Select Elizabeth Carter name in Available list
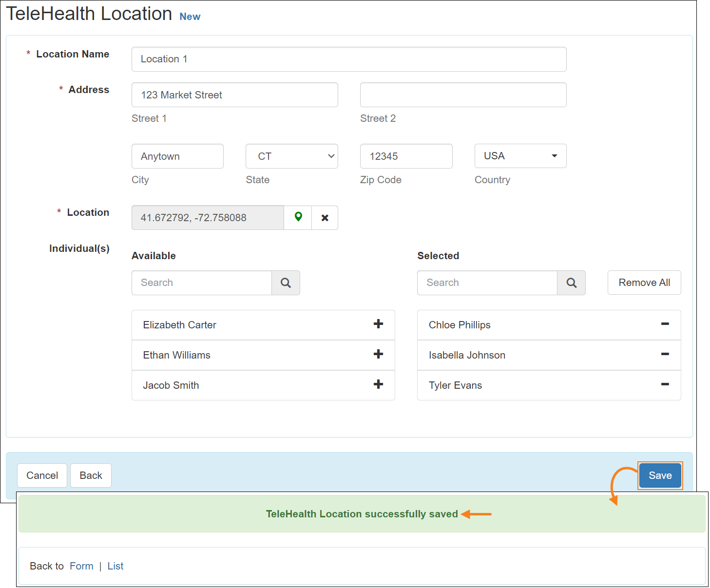Image resolution: width=710 pixels, height=588 pixels. (179, 325)
